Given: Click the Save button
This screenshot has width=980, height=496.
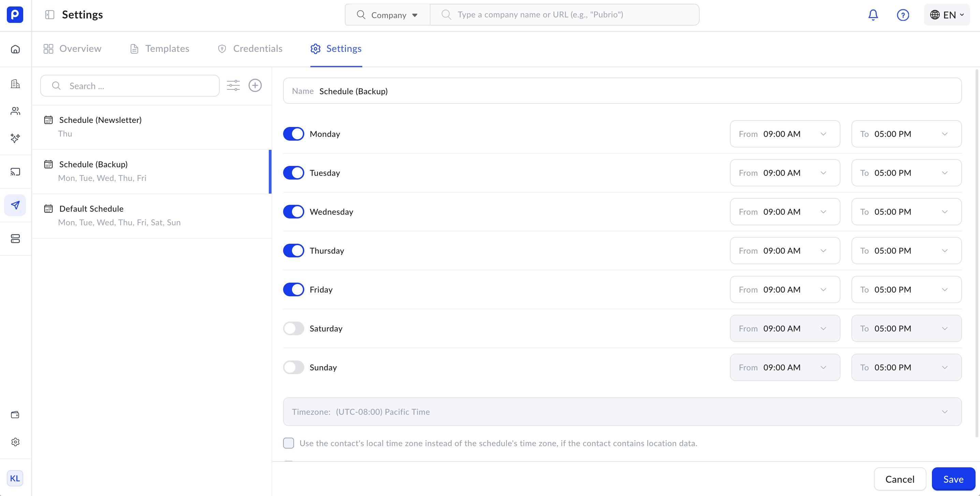Looking at the screenshot, I should coord(953,479).
